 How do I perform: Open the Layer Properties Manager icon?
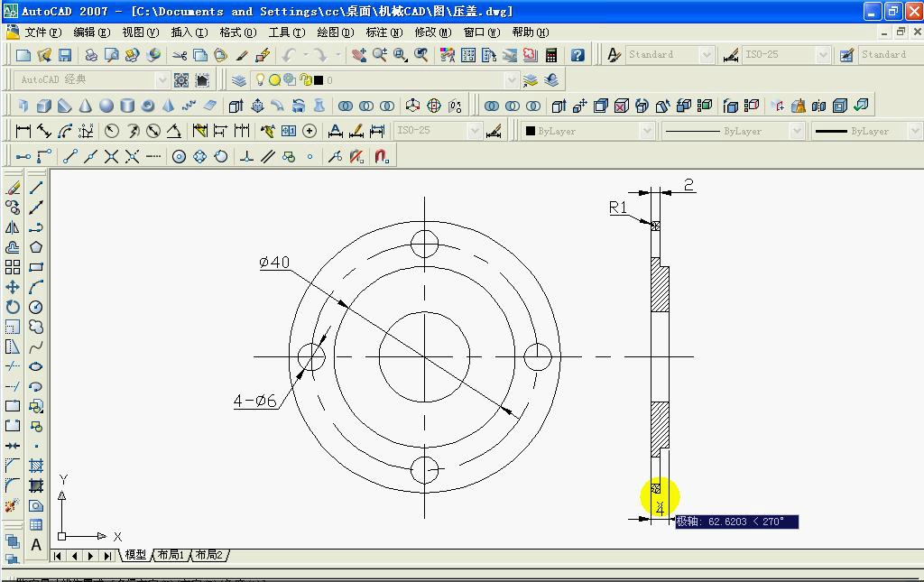pos(239,80)
